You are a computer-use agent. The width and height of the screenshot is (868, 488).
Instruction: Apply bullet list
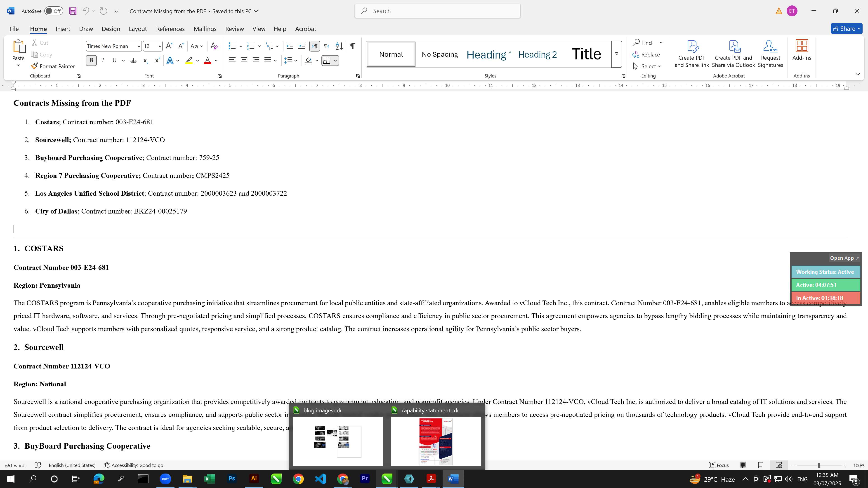coord(232,46)
